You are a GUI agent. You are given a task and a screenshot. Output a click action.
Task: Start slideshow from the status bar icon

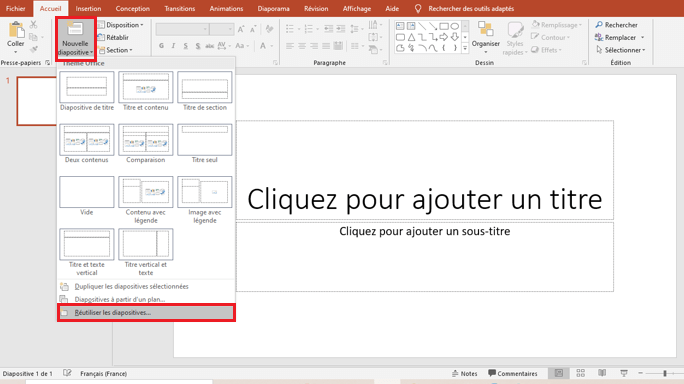[x=624, y=373]
